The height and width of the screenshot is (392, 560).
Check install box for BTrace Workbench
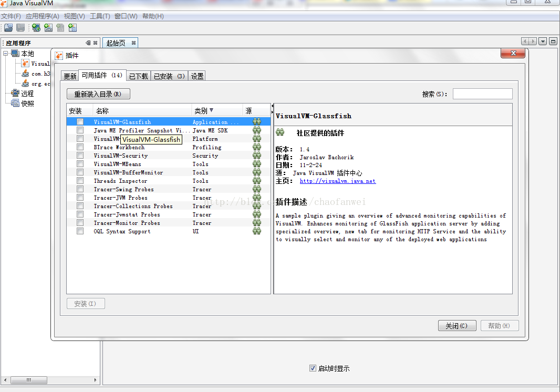coord(80,147)
